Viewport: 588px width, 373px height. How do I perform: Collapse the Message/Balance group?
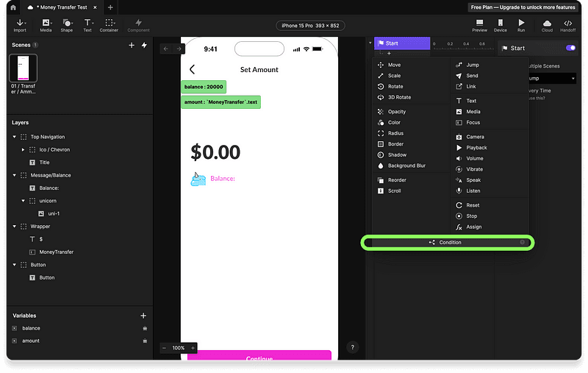coord(15,175)
